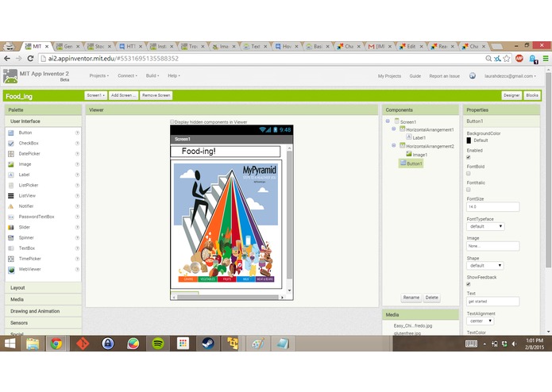The width and height of the screenshot is (552, 392).
Task: Open the Shape dropdown
Action: coord(485,266)
